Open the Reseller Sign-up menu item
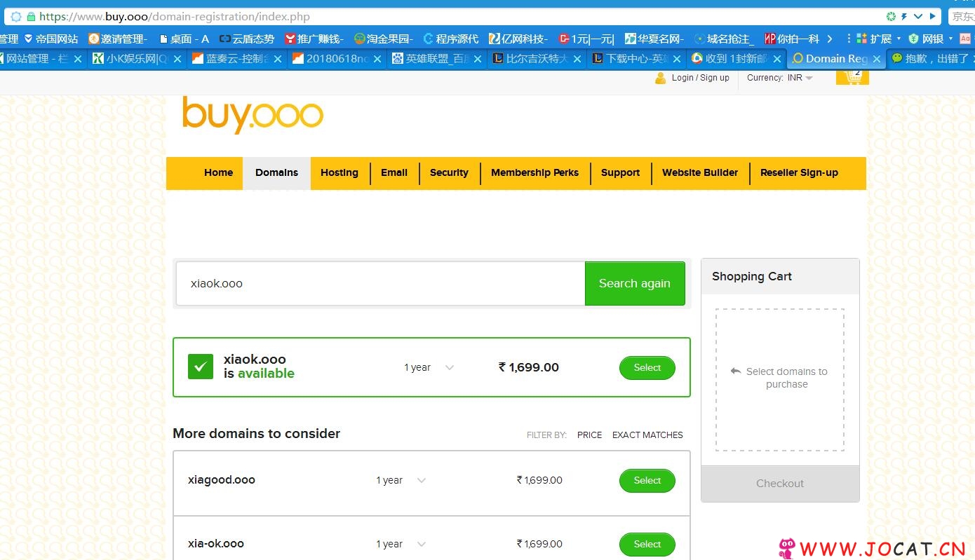This screenshot has height=560, width=975. 800,172
